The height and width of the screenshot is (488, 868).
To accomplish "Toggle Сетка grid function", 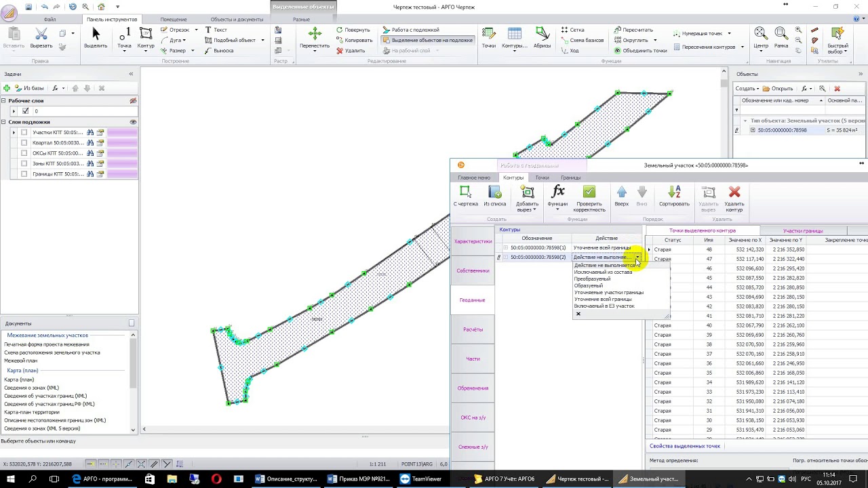I will pos(572,30).
